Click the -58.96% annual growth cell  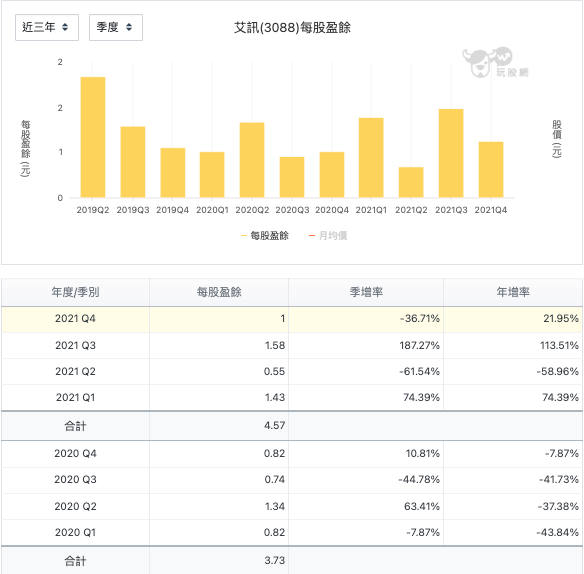[x=513, y=372]
